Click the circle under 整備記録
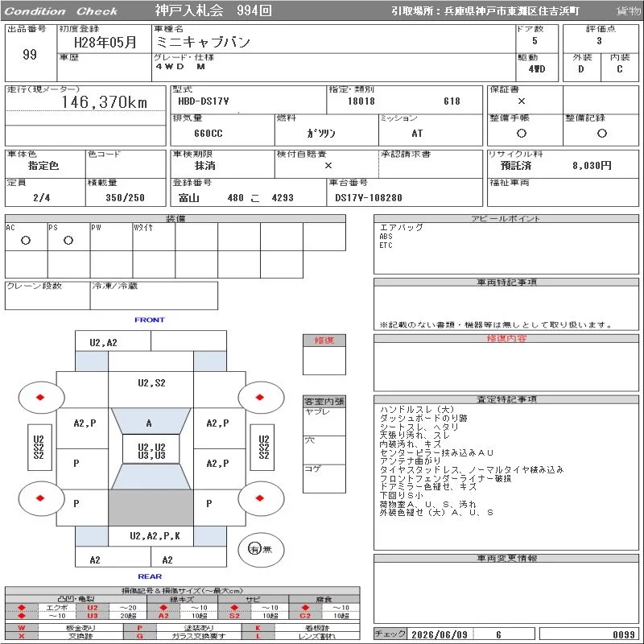 click(x=601, y=133)
